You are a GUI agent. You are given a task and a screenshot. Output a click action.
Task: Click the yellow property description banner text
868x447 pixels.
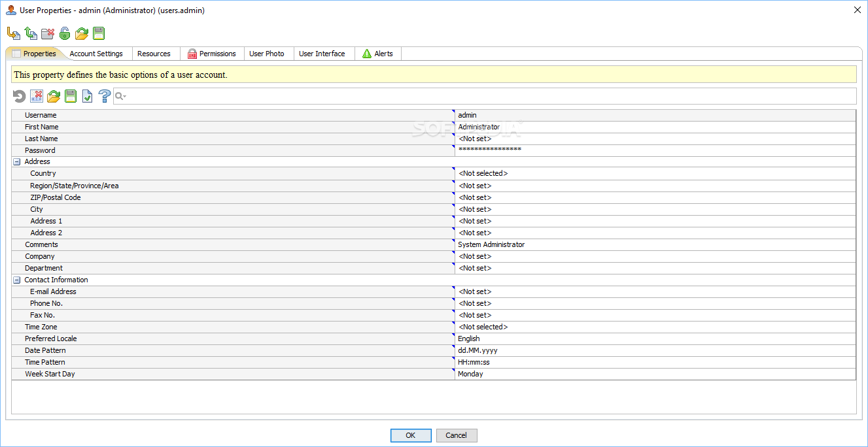[x=120, y=74]
